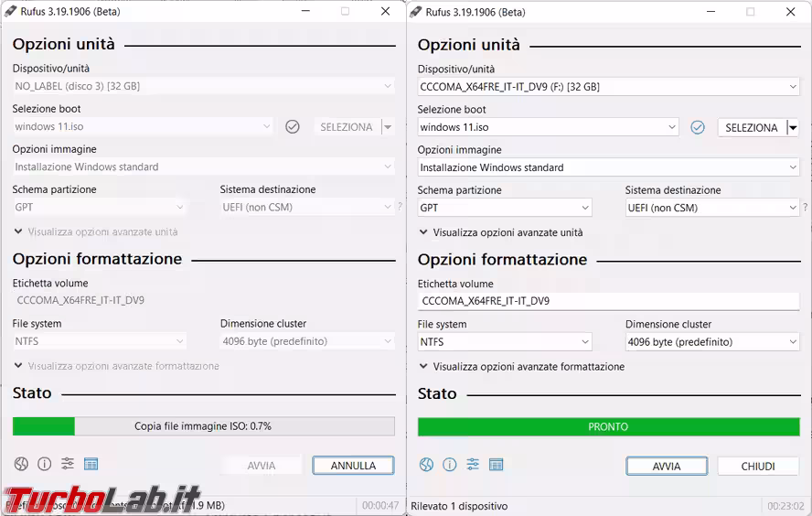Click the language globe icon in right window
Screen dimensions: 812x516
pyautogui.click(x=426, y=465)
